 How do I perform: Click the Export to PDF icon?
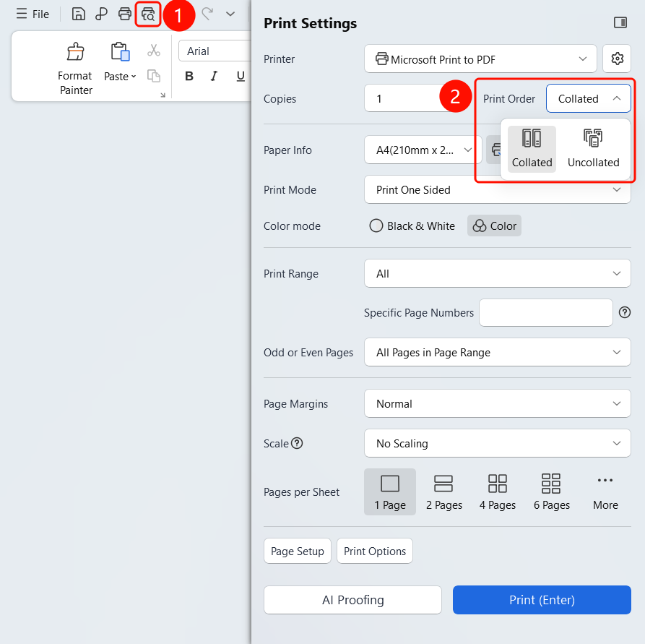[101, 14]
